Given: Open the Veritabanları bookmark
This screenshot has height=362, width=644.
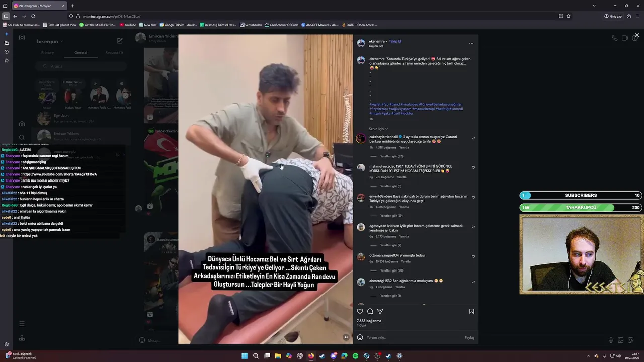Looking at the screenshot, I should click(251, 25).
